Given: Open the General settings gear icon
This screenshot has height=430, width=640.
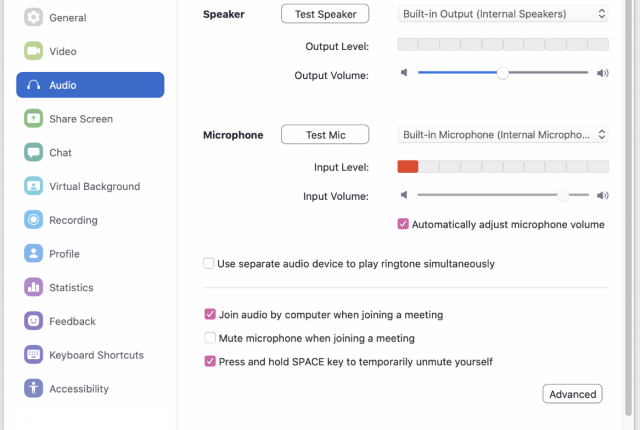Looking at the screenshot, I should click(x=33, y=17).
